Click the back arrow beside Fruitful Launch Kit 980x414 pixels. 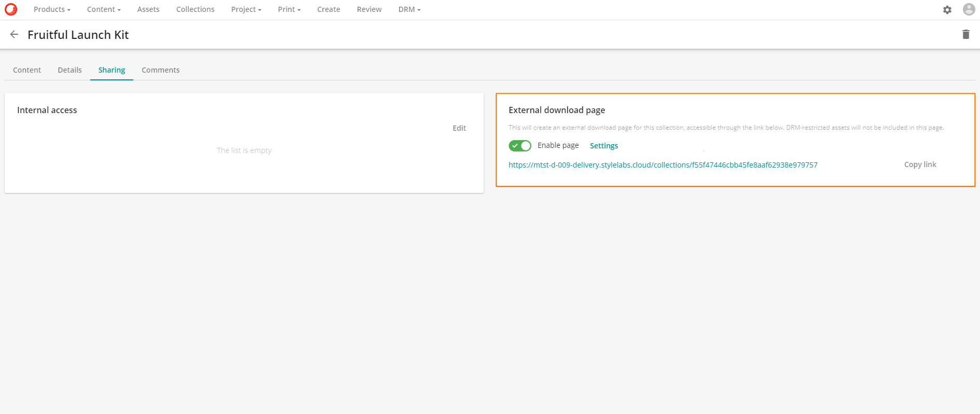pos(14,34)
